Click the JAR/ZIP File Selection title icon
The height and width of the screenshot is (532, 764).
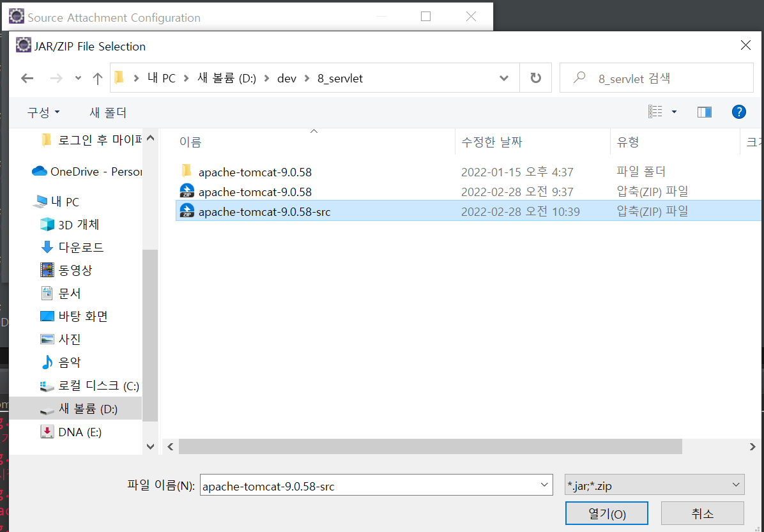coord(24,45)
